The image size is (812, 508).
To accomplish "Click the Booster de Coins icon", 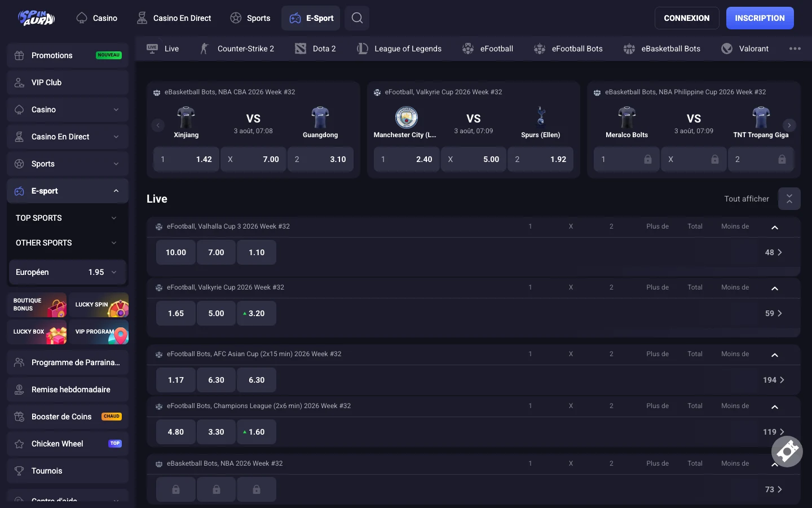I will tap(19, 417).
